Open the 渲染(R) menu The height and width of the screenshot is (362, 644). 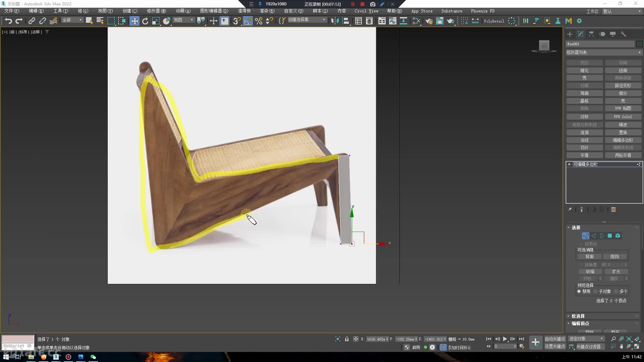tap(267, 11)
